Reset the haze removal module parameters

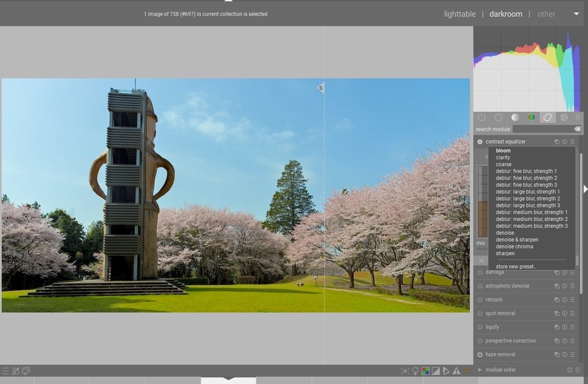(564, 354)
